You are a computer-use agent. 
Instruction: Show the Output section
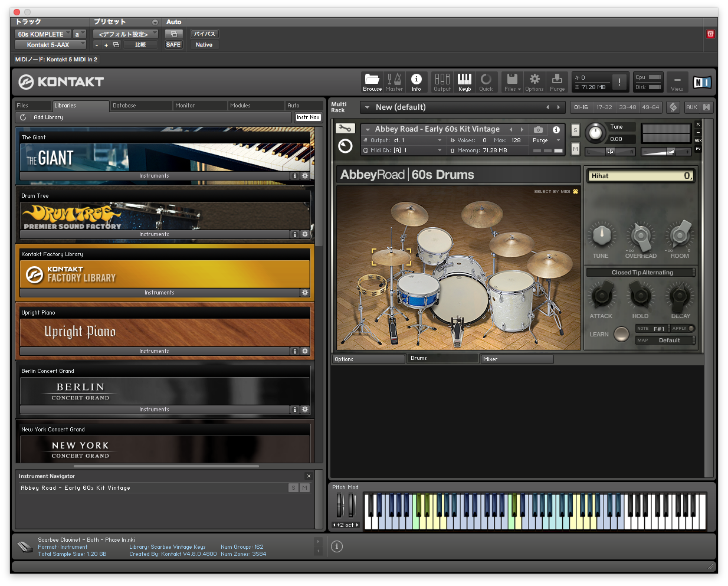[442, 82]
